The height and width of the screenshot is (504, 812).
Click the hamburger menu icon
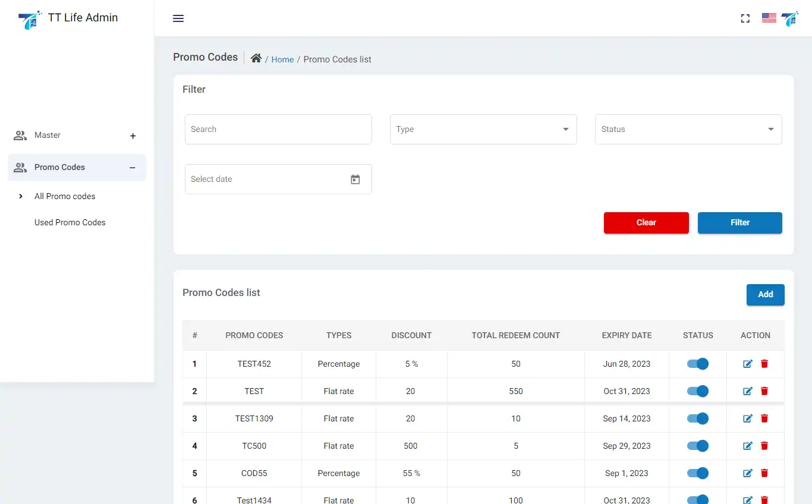(178, 18)
